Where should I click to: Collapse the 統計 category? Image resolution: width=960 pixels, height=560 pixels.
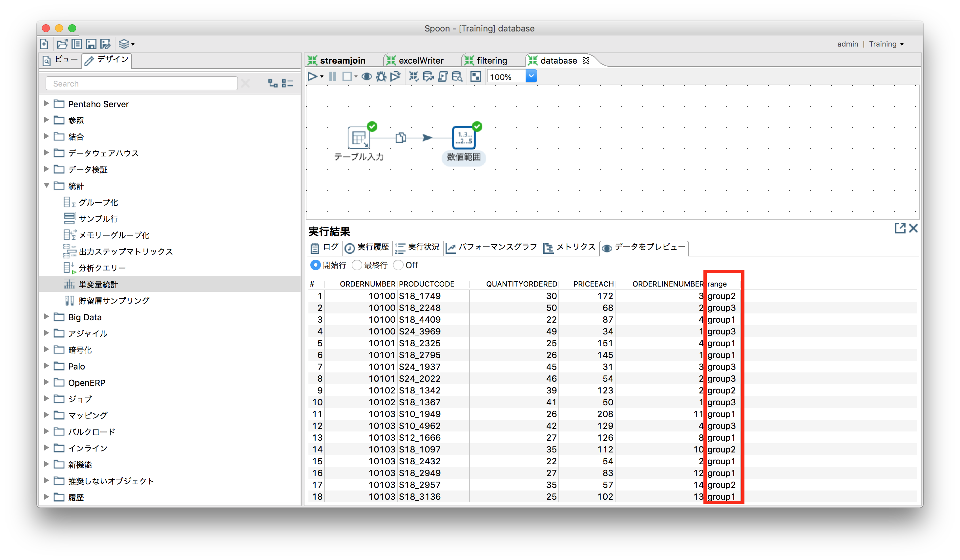click(47, 186)
